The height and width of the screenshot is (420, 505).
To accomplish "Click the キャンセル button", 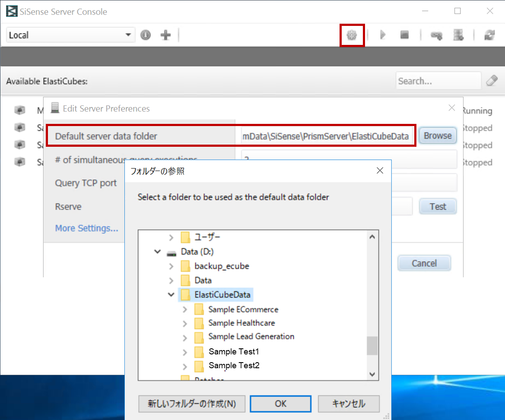I will pos(349,404).
